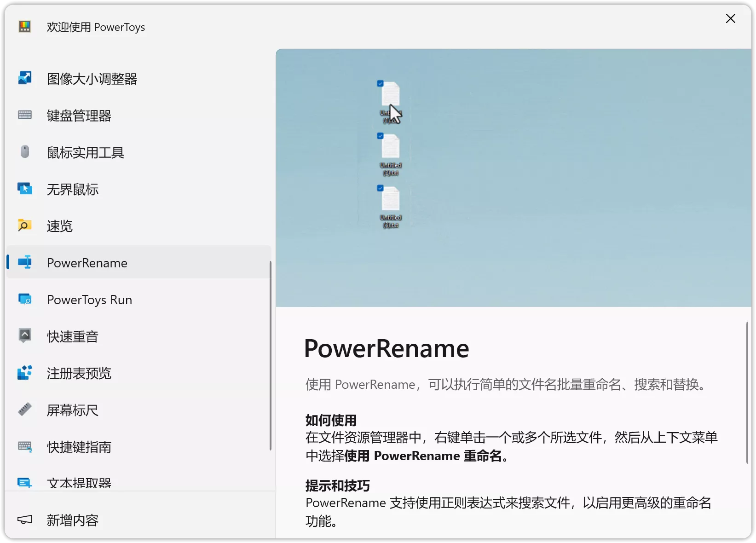Open the 新增内容 section

[x=72, y=520]
